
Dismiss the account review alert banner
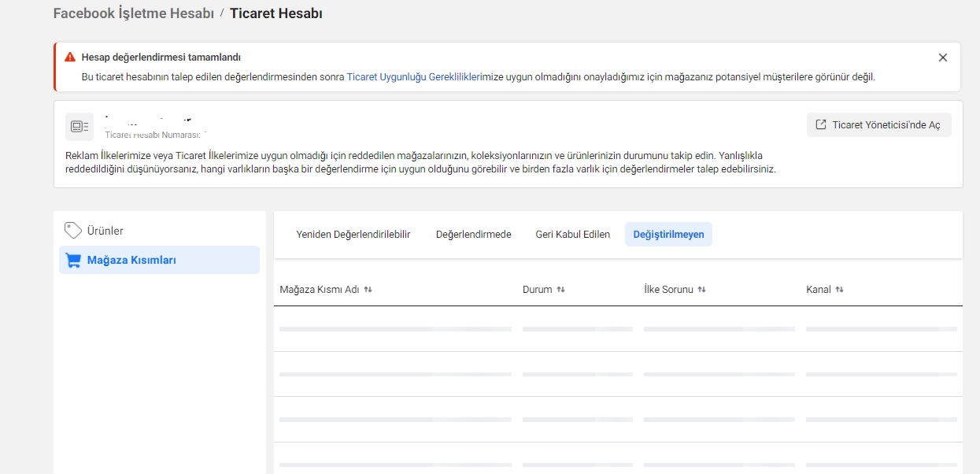(943, 57)
